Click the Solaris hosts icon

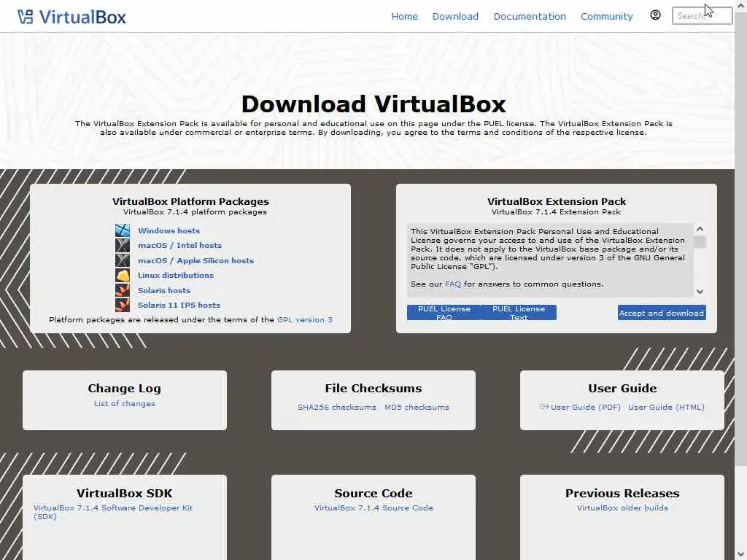[x=123, y=290]
